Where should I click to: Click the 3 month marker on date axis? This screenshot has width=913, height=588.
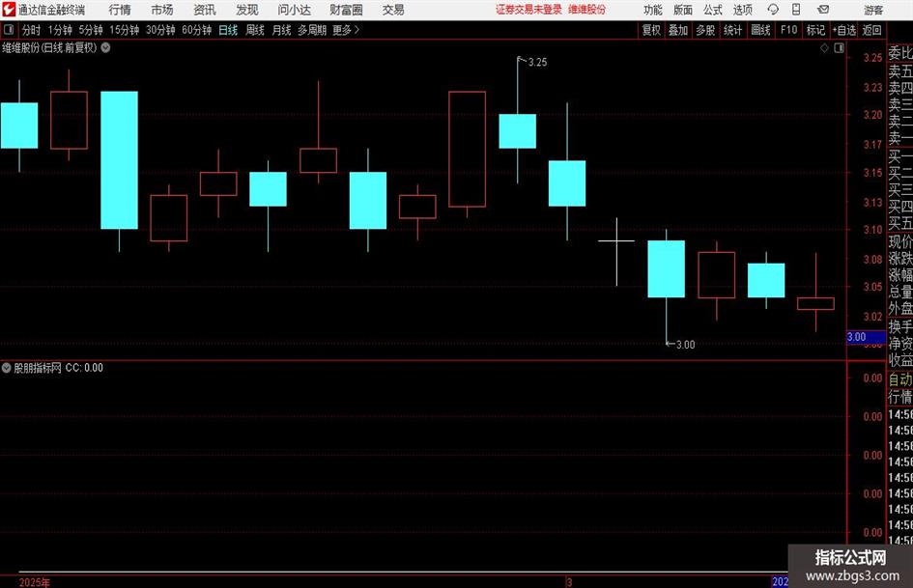[x=569, y=582]
